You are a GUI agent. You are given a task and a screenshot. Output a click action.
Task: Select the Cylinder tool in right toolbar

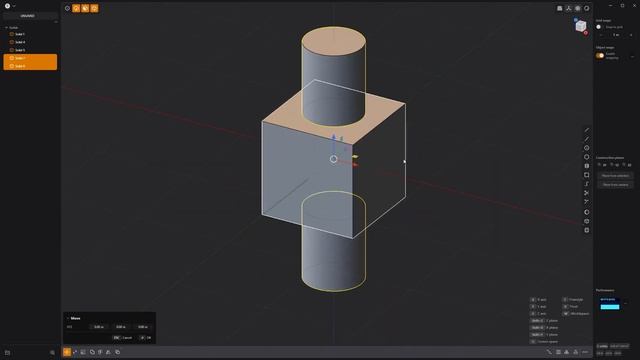[x=587, y=221]
